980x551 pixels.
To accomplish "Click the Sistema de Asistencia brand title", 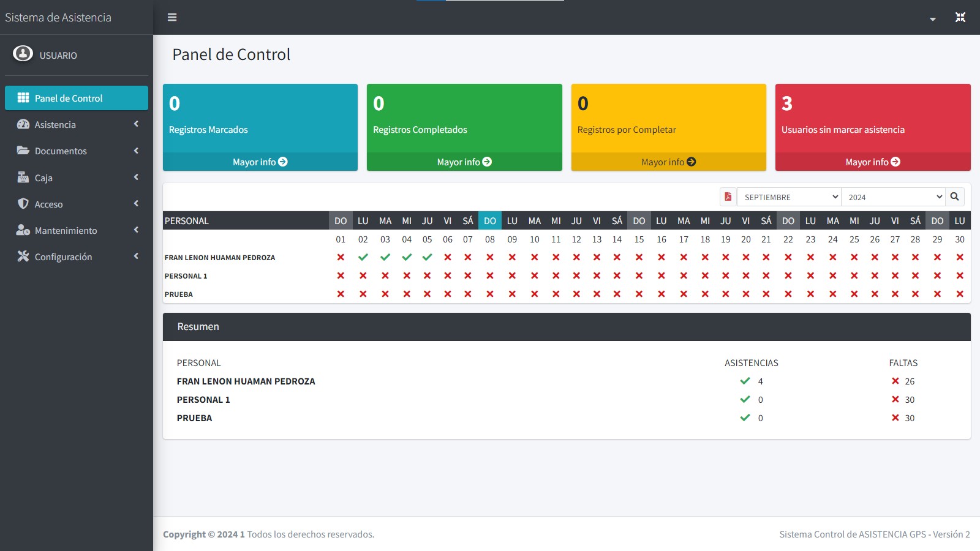I will coord(58,17).
